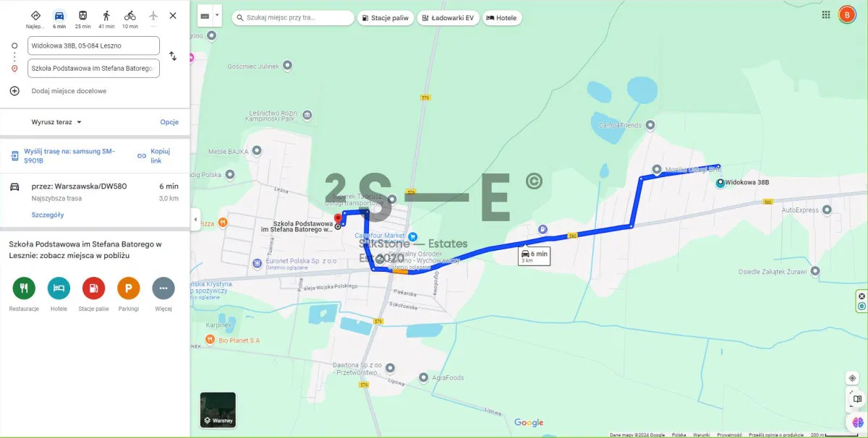Open route Szczegóły details
This screenshot has height=438, width=868.
tap(48, 215)
